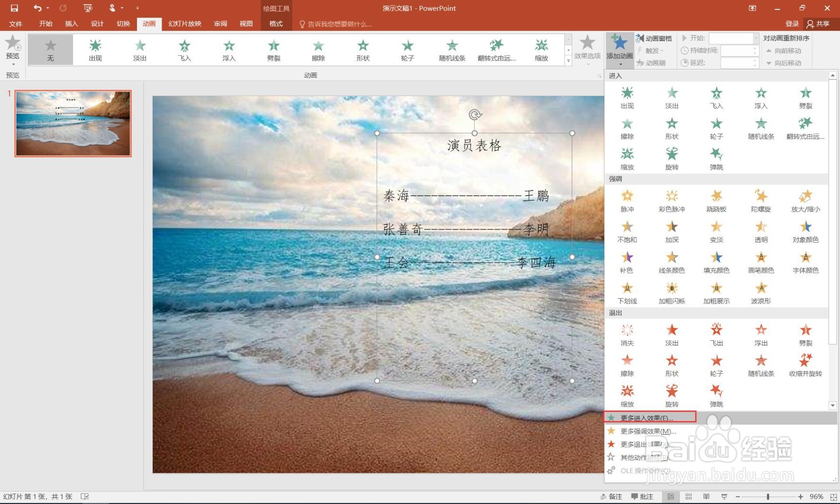The width and height of the screenshot is (840, 504).
Task: Click 向前移动 move earlier button
Action: [783, 50]
